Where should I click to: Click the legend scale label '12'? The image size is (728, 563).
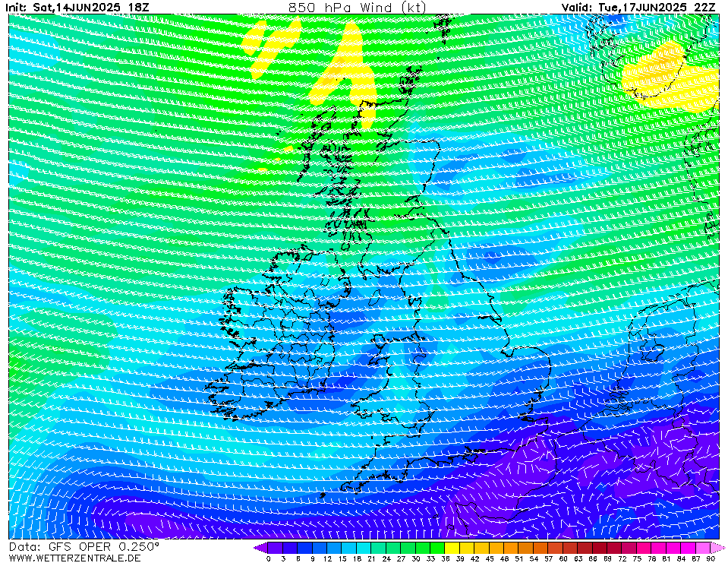tap(327, 558)
